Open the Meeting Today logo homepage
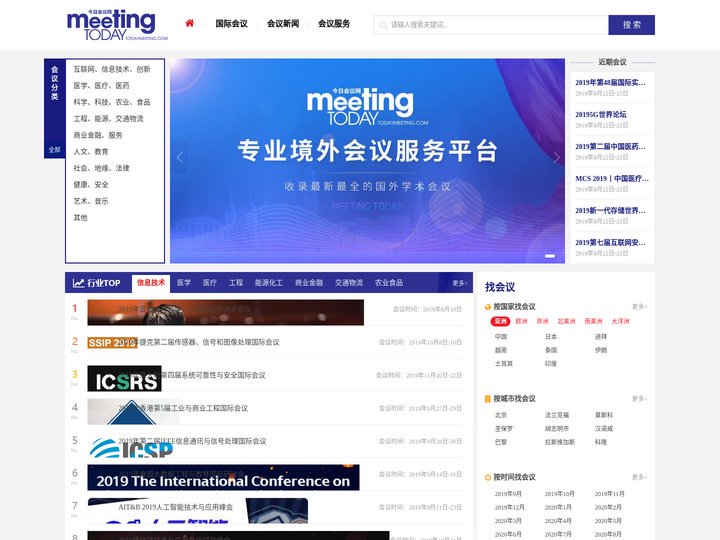Image resolution: width=720 pixels, height=540 pixels. (x=117, y=25)
